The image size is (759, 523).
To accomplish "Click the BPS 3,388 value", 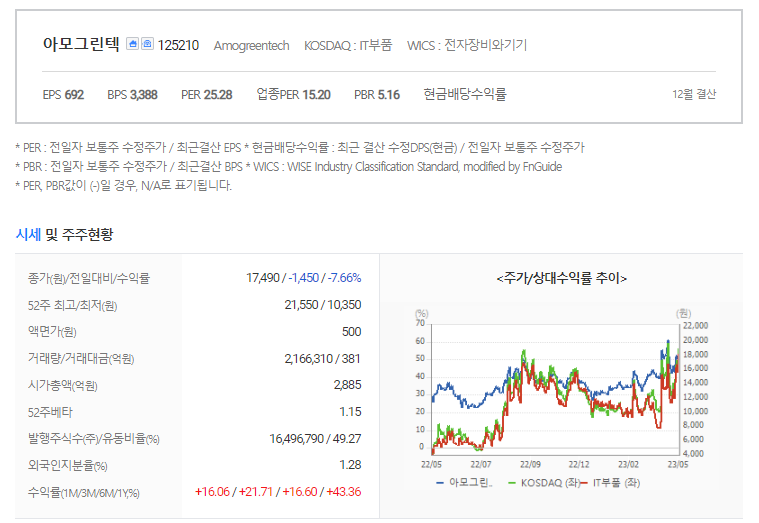I will click(x=132, y=94).
